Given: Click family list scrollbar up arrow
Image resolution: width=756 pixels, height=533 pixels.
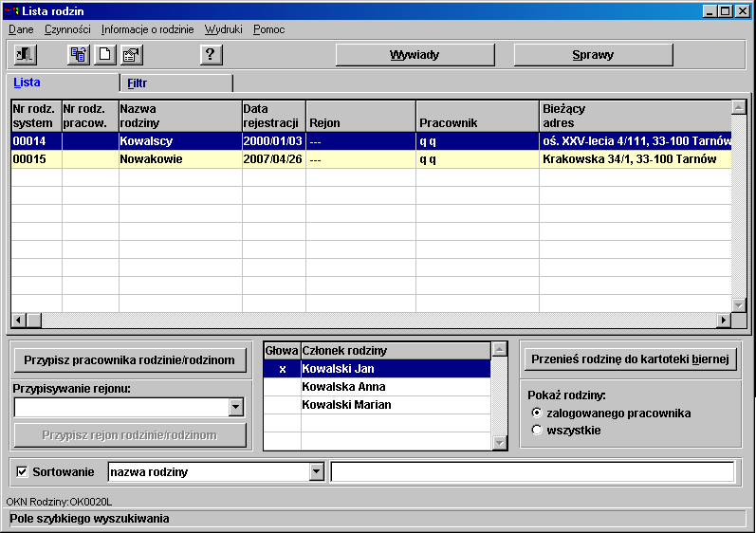Looking at the screenshot, I should pos(739,107).
